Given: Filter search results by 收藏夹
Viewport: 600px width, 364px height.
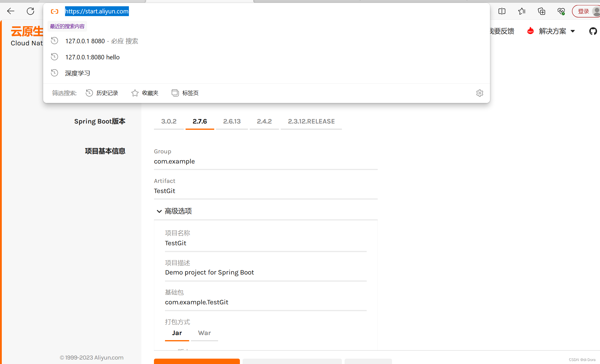Looking at the screenshot, I should click(150, 93).
